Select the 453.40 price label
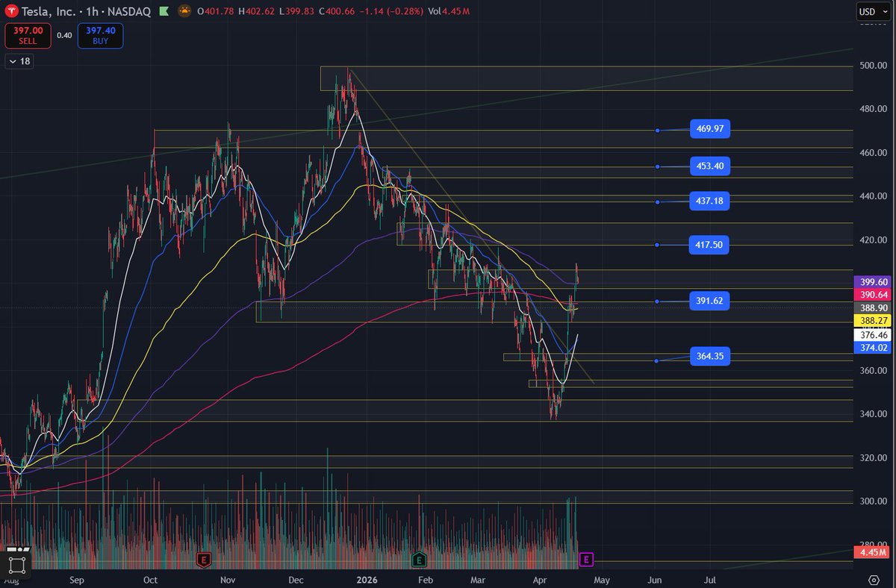 coord(709,166)
